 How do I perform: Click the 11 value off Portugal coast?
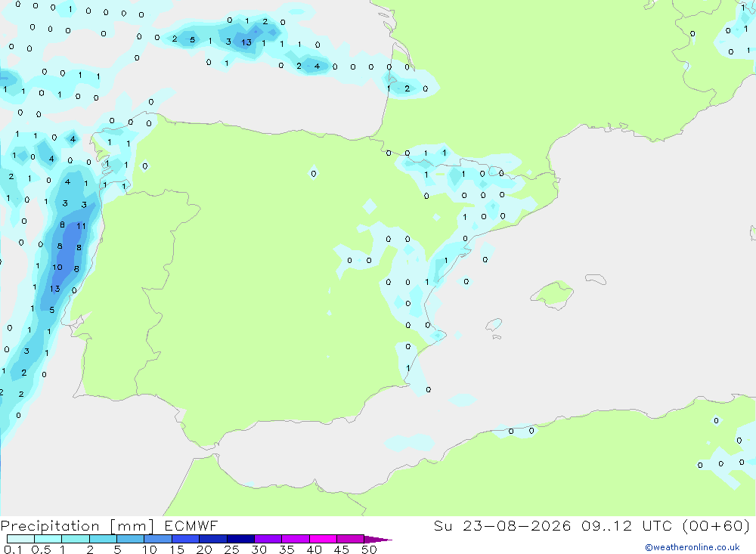[81, 226]
